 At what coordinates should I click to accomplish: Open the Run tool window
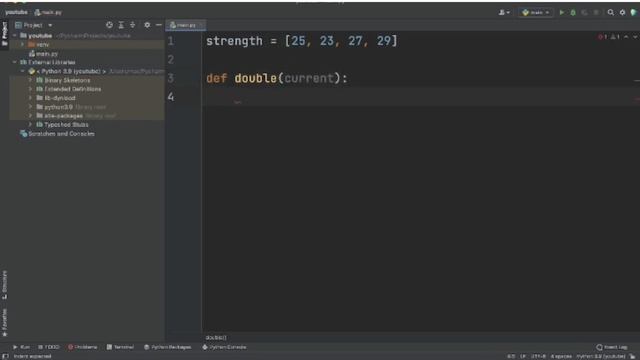[21, 347]
